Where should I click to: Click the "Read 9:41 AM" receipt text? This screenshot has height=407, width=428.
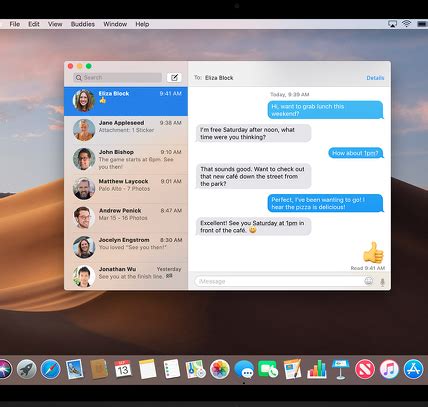(368, 268)
